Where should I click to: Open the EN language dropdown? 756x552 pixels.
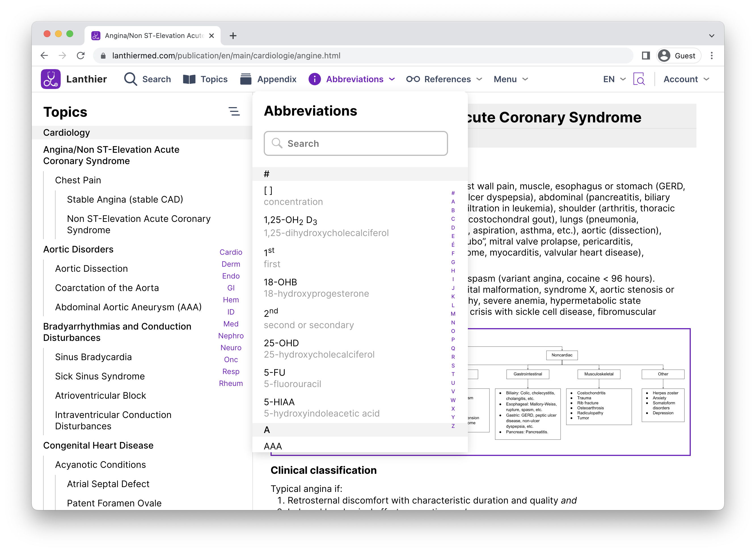pyautogui.click(x=614, y=79)
